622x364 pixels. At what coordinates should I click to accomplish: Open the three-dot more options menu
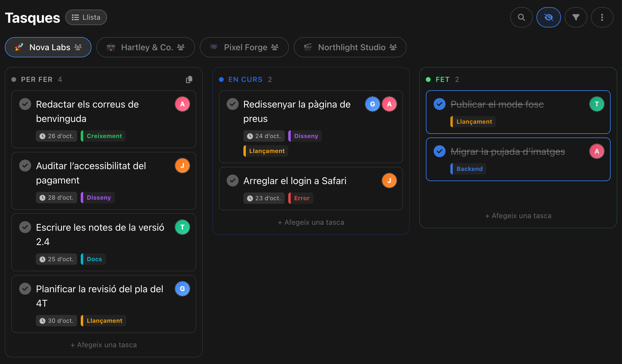pos(602,17)
